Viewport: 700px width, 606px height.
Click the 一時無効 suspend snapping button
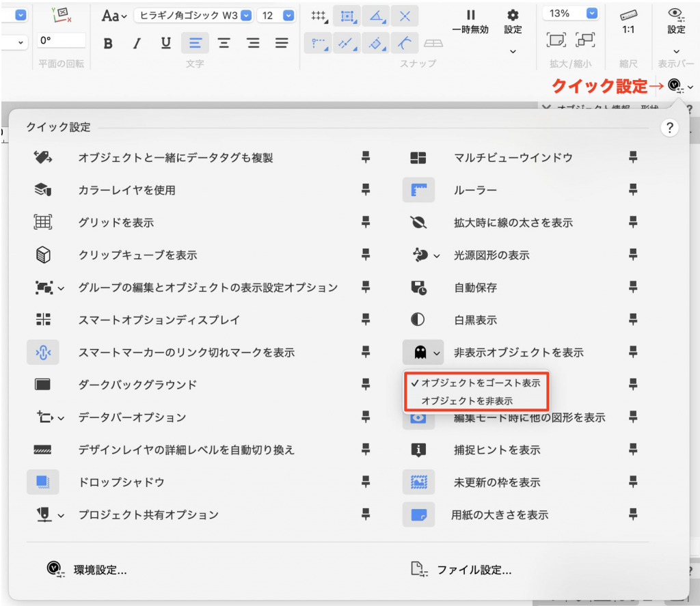click(470, 22)
